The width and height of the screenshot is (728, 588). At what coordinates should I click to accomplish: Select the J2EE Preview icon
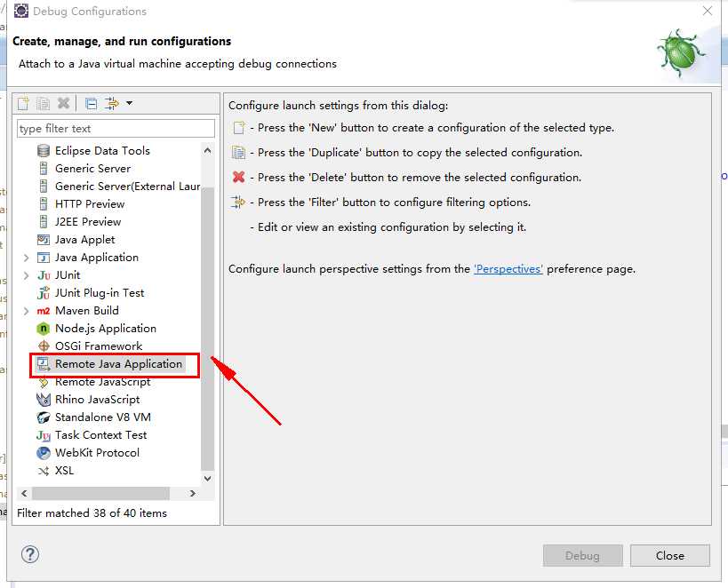point(44,221)
